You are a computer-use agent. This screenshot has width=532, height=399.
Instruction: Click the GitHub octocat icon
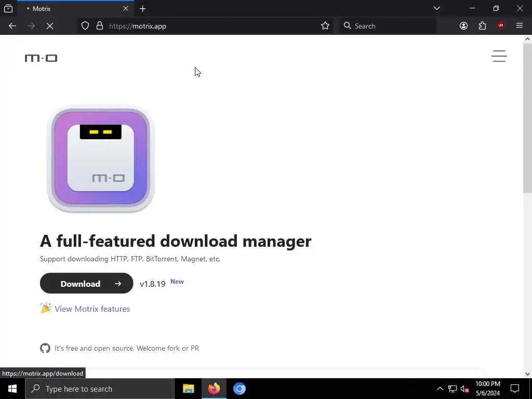(x=45, y=348)
